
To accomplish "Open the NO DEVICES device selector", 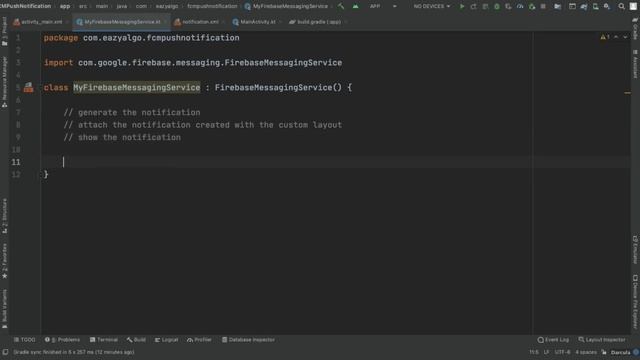I will [431, 6].
